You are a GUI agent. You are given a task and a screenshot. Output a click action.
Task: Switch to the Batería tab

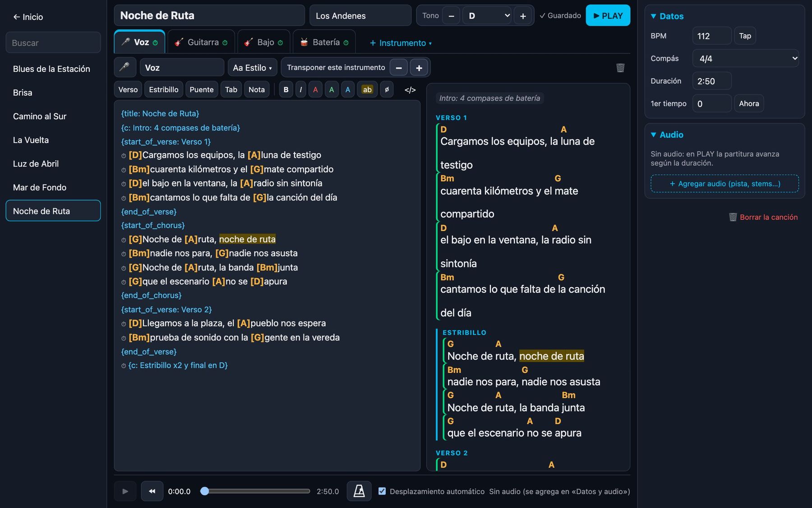(324, 42)
